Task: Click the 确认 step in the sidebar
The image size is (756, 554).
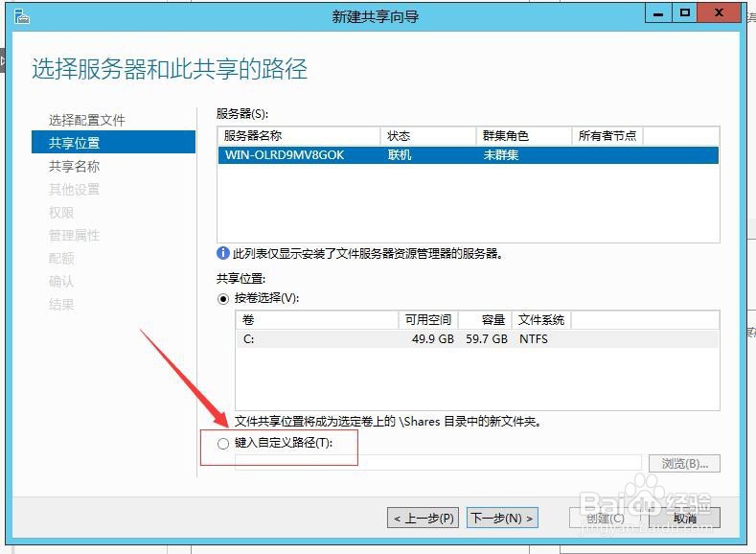Action: (61, 282)
